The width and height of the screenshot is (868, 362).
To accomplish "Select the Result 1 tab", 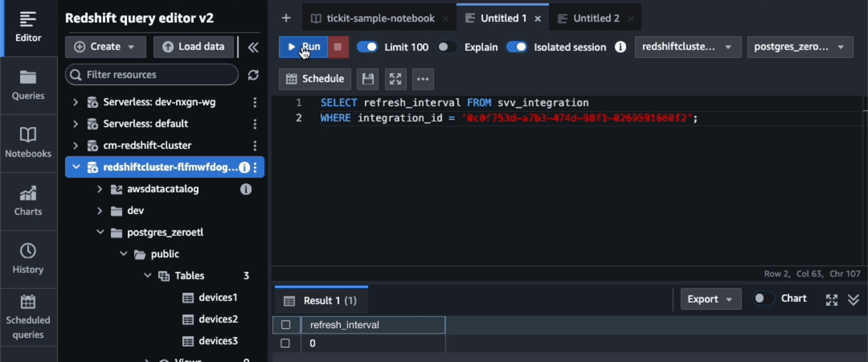I will (321, 300).
